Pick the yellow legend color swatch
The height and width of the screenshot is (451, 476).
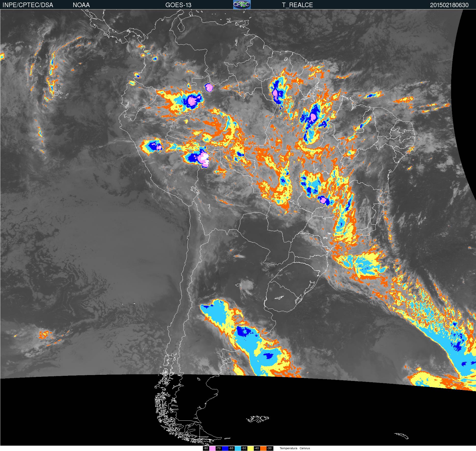click(250, 448)
